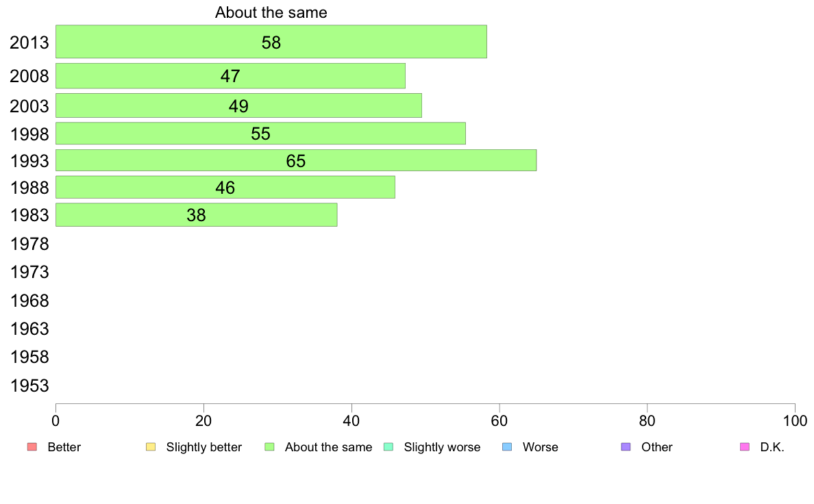Select the 1993 bar labeled 65
The height and width of the screenshot is (504, 814).
coord(296,160)
